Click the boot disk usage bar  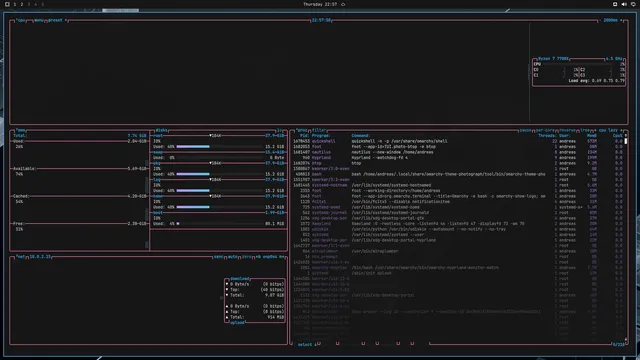tap(220, 224)
